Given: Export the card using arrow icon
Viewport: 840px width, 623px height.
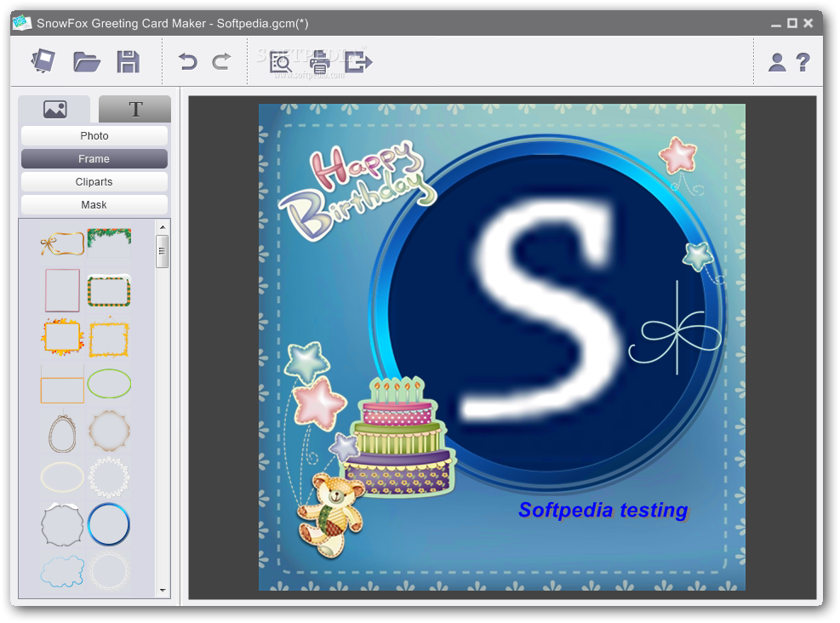Looking at the screenshot, I should [357, 61].
